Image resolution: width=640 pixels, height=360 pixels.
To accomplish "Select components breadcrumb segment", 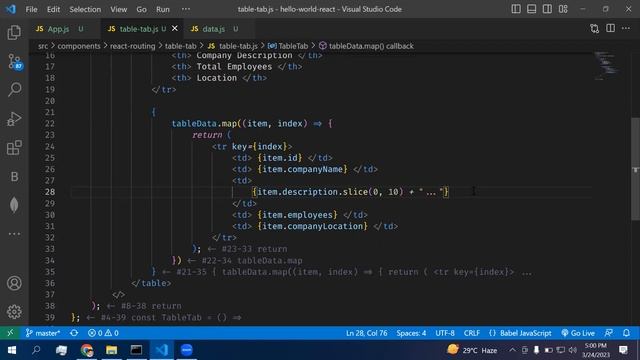I will pos(79,46).
